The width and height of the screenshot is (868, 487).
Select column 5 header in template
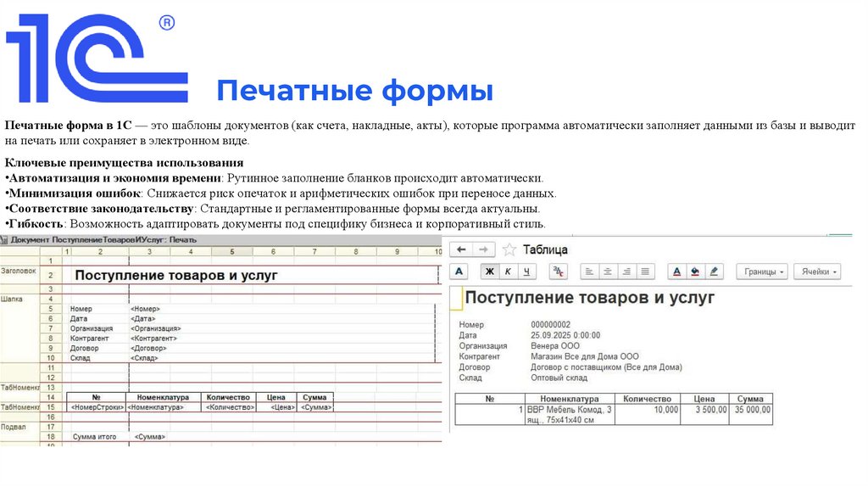tap(232, 251)
